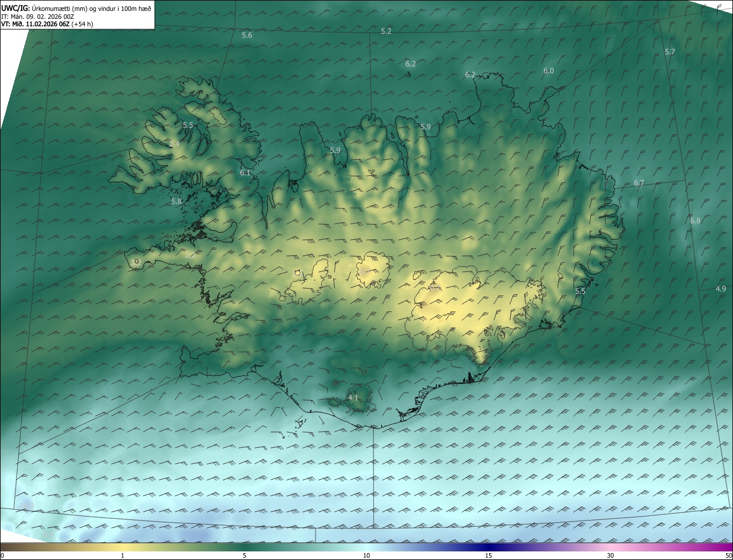Click the 4.1 value label
Screen dimensions: 733x560
coord(353,397)
